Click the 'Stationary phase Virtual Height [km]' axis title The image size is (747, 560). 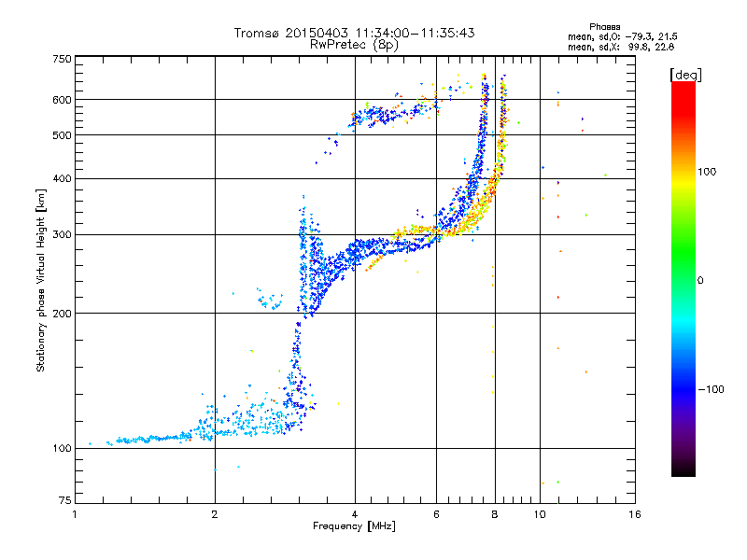(x=40, y=280)
